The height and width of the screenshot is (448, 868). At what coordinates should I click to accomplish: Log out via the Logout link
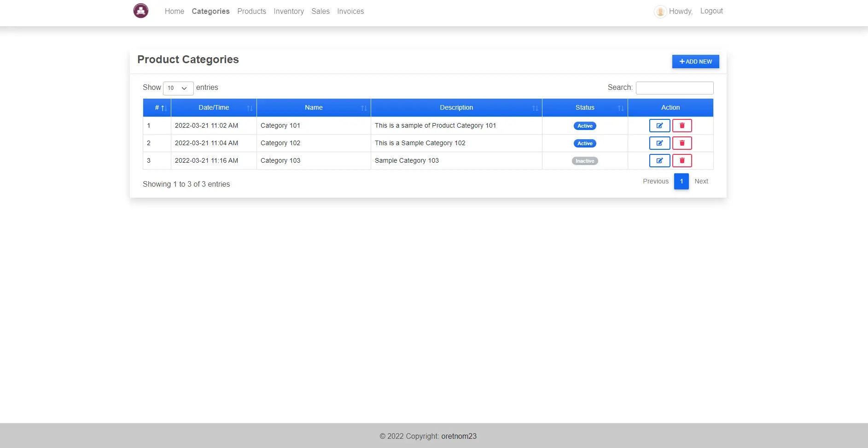coord(711,11)
